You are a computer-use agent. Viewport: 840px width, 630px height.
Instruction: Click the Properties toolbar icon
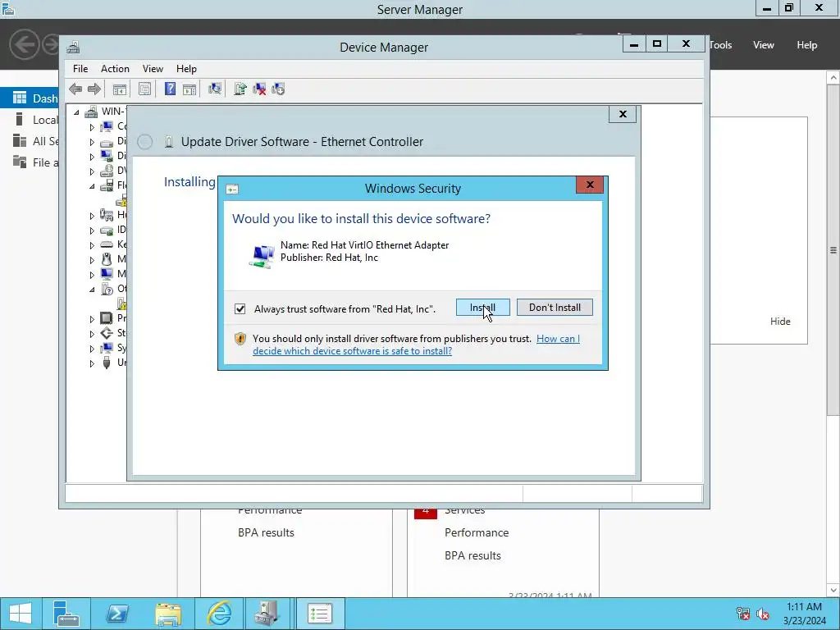144,89
